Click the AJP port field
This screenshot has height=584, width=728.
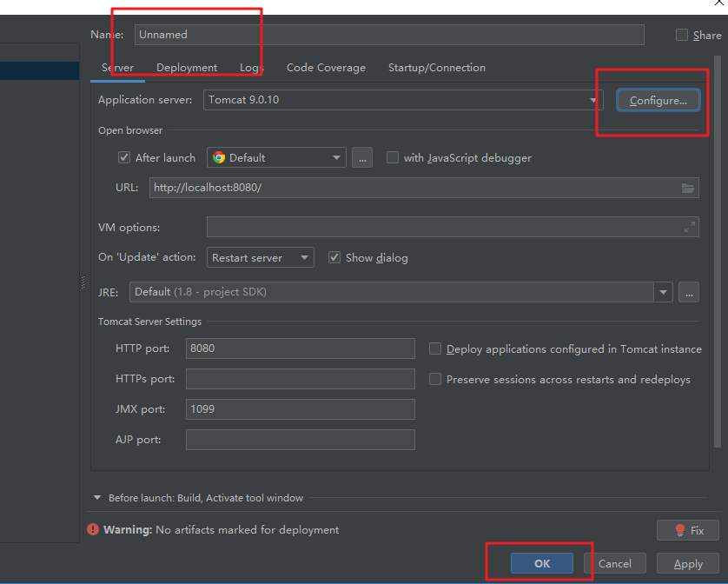[301, 440]
